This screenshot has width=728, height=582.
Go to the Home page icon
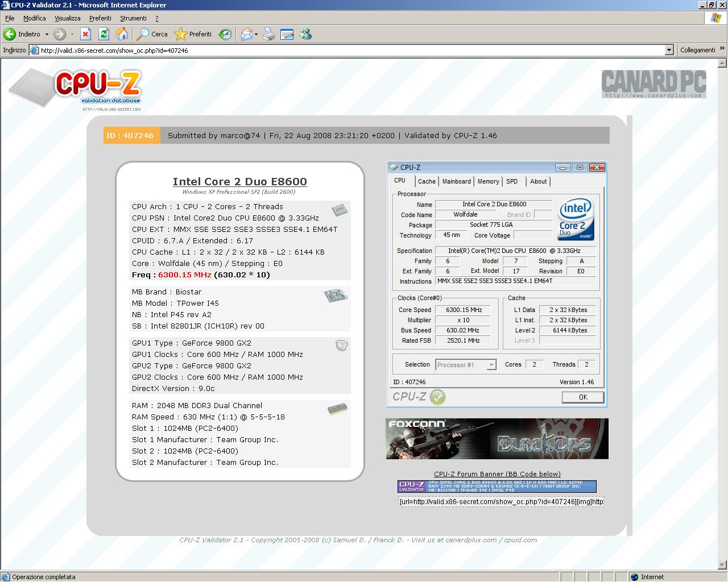click(122, 34)
